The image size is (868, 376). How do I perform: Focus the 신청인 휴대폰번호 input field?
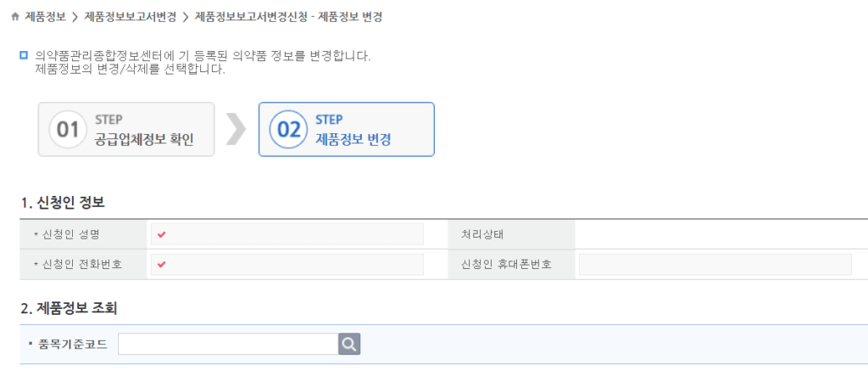pyautogui.click(x=715, y=264)
